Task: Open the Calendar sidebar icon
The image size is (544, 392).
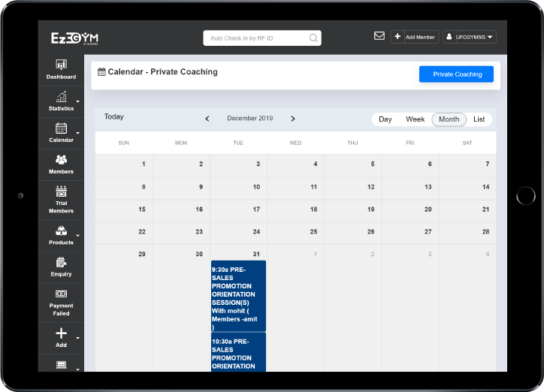Action: tap(61, 128)
